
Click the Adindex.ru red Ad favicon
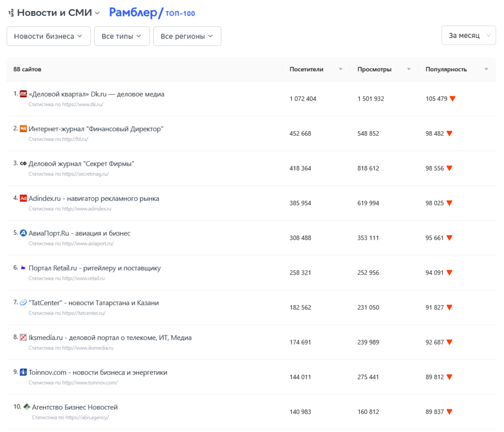(x=23, y=198)
